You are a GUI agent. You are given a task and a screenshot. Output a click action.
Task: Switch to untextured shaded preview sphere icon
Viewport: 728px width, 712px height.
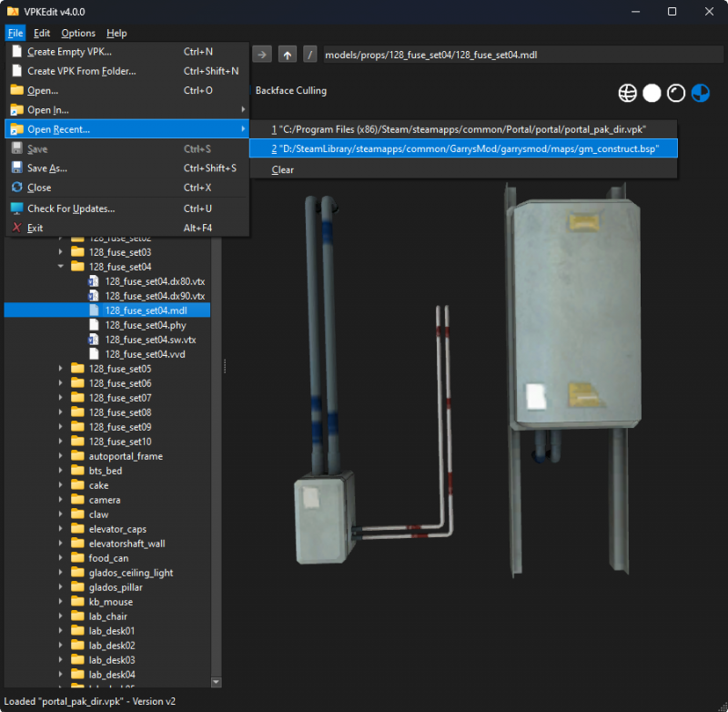(652, 92)
